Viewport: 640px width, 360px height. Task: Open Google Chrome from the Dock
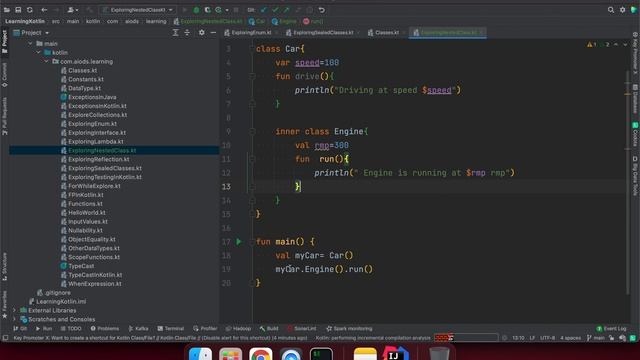(260, 354)
